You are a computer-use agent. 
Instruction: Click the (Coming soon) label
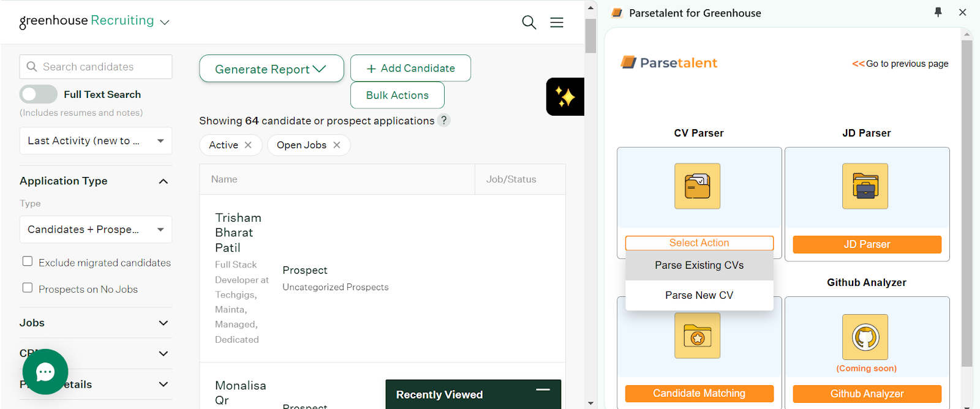pyautogui.click(x=867, y=369)
